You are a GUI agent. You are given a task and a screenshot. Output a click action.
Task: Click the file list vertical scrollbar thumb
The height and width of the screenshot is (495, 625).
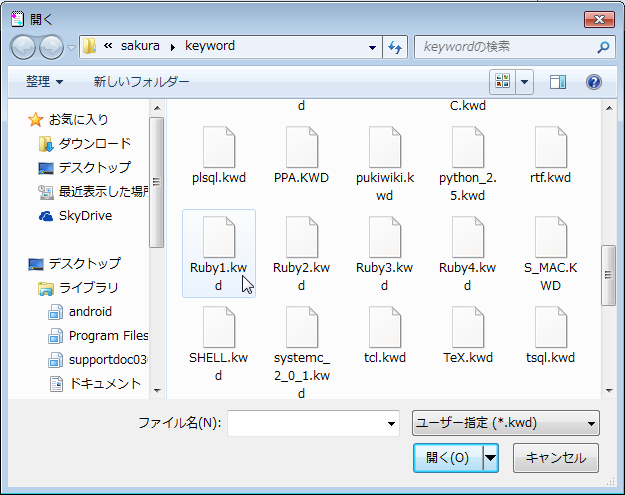point(609,275)
